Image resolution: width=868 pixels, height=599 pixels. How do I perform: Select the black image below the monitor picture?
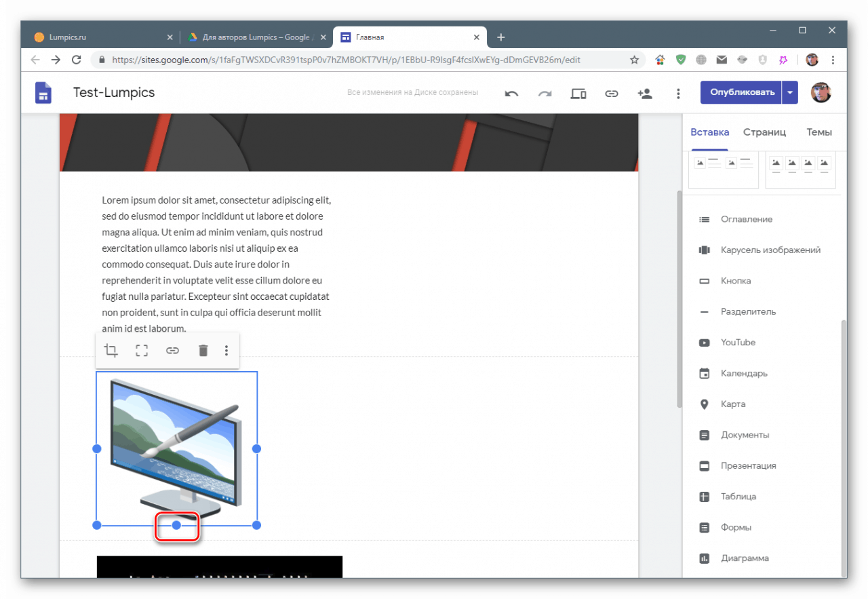tap(220, 567)
